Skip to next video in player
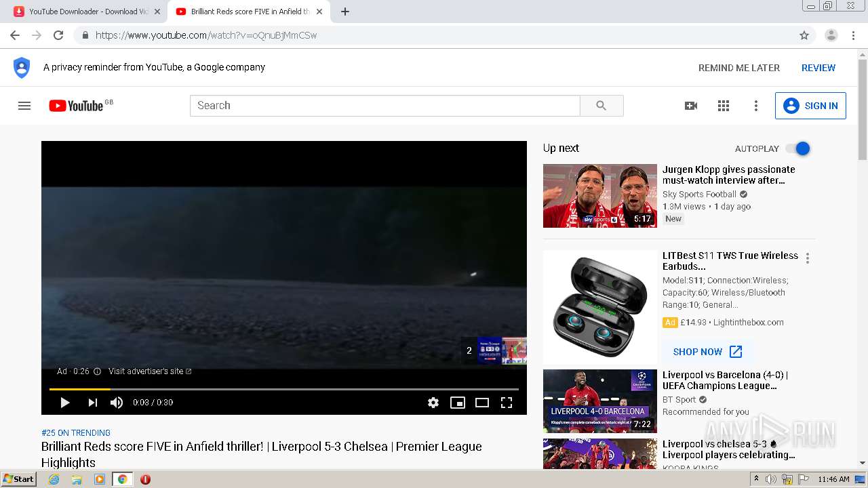This screenshot has height=488, width=868. point(92,403)
